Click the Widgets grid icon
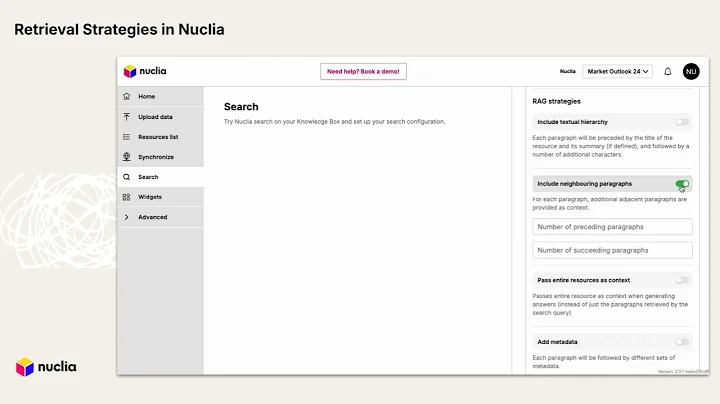 (127, 197)
